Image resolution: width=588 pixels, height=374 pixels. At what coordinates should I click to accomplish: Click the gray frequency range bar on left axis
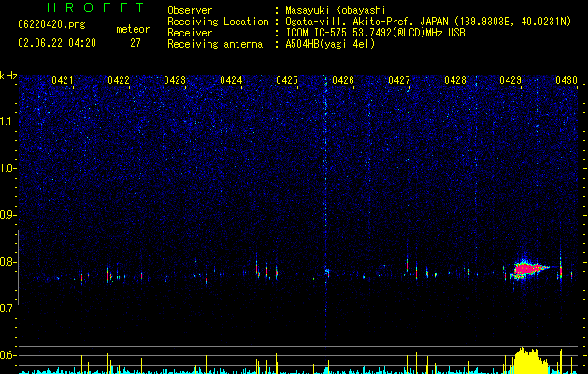pos(18,267)
